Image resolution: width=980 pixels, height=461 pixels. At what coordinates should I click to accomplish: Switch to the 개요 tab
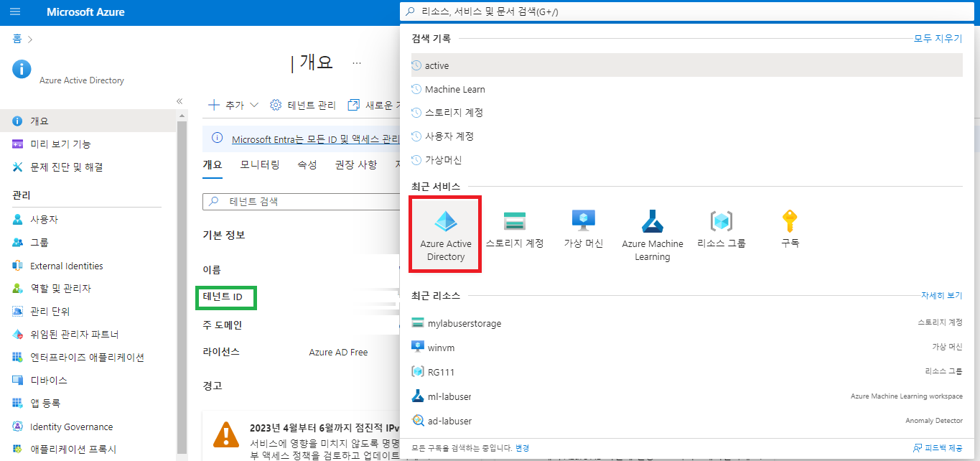pyautogui.click(x=213, y=164)
